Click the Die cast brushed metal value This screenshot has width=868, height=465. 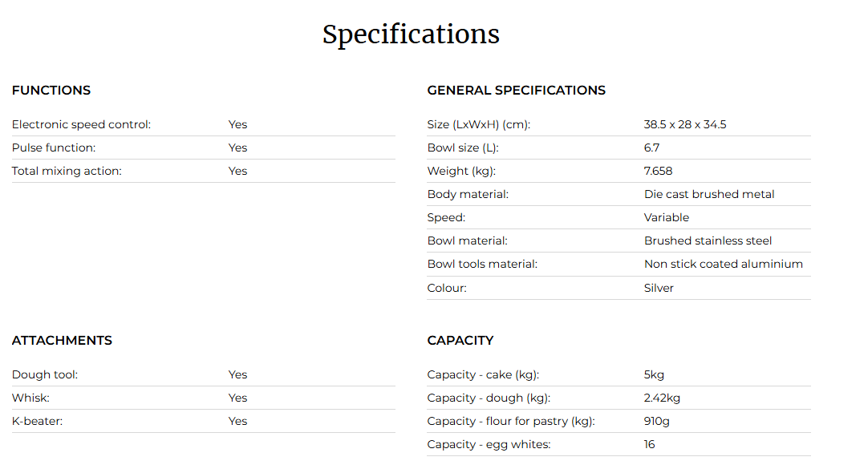709,194
